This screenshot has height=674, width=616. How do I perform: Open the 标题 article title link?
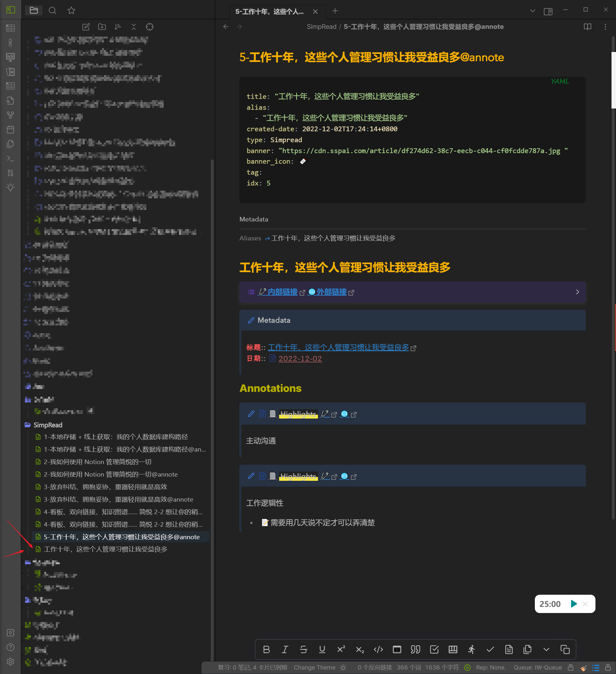click(x=338, y=347)
